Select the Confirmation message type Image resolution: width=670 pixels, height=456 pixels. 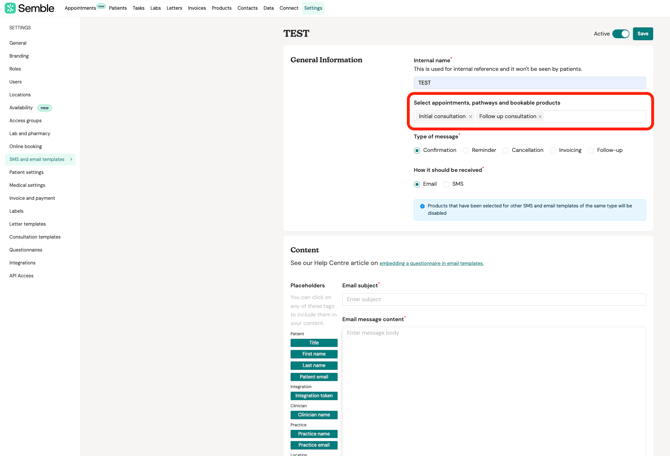[x=417, y=150]
